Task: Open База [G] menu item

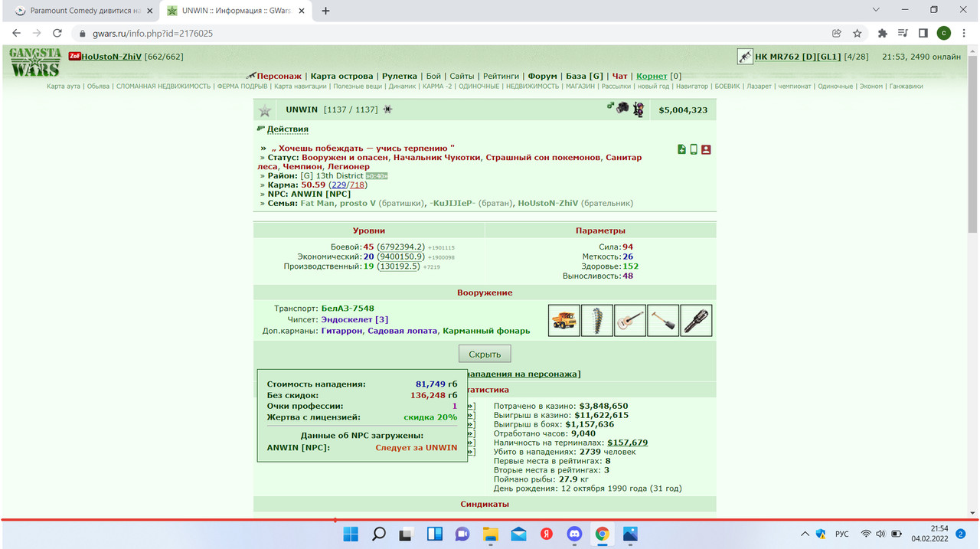Action: [x=584, y=76]
